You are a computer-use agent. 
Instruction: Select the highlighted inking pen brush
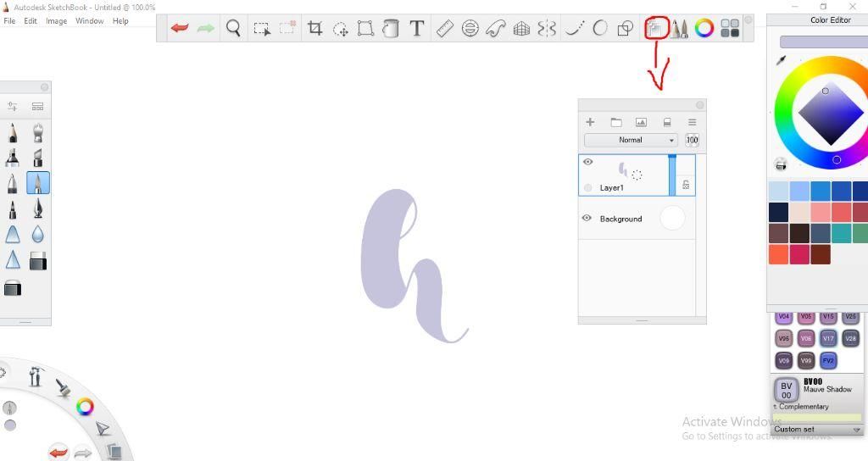tap(37, 183)
